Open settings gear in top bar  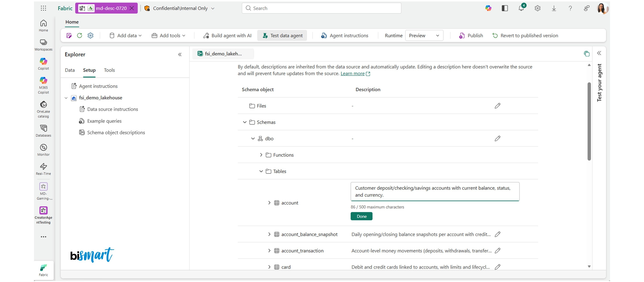click(x=538, y=8)
